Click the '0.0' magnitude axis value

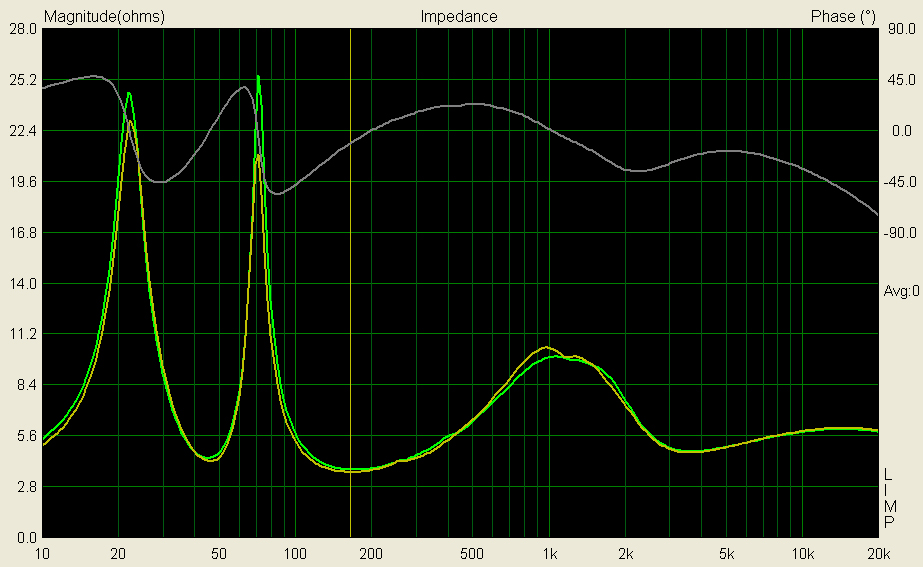pyautogui.click(x=26, y=538)
